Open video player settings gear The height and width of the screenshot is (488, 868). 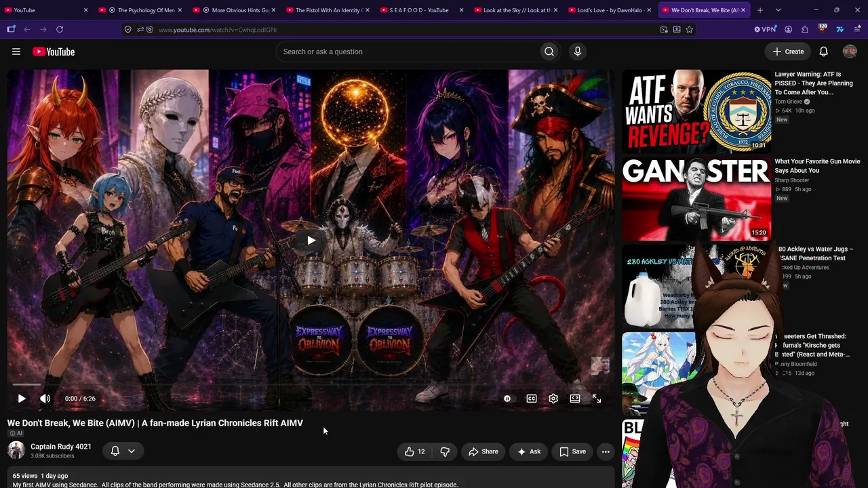coord(553,399)
